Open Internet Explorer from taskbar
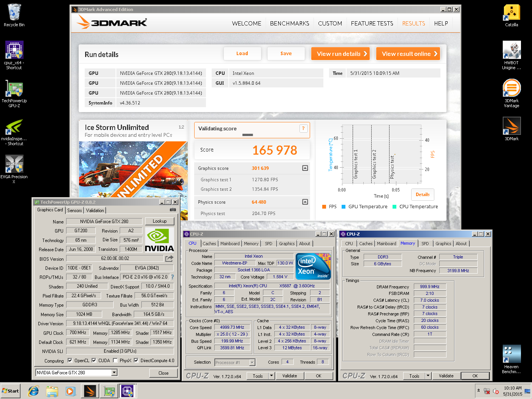The image size is (532, 399). (33, 391)
